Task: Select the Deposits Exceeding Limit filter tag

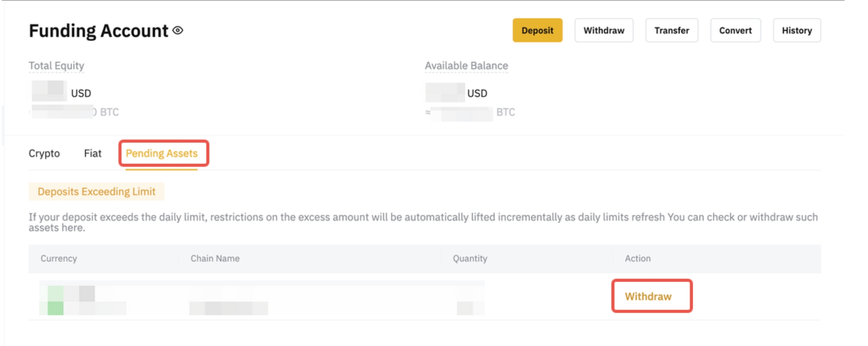Action: 96,191
